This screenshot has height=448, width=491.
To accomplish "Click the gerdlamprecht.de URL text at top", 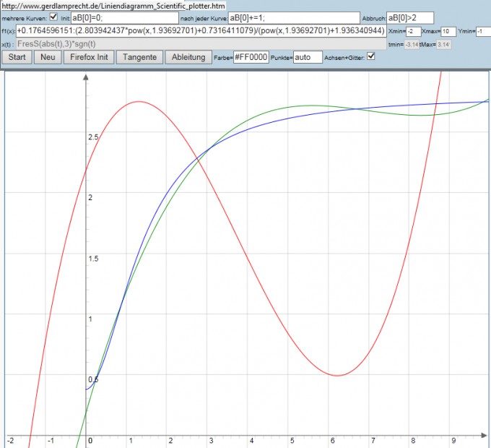I will [x=114, y=6].
